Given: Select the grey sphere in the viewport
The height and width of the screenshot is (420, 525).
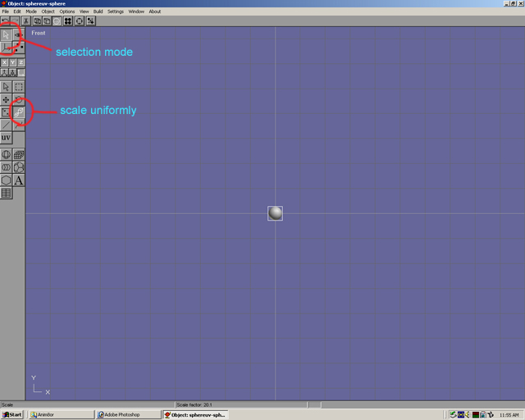Looking at the screenshot, I should point(276,213).
